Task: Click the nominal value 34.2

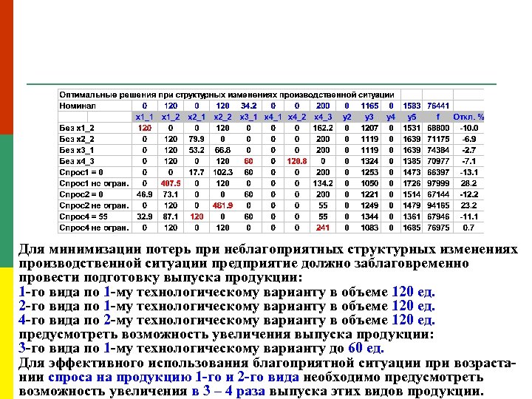Action: point(248,106)
